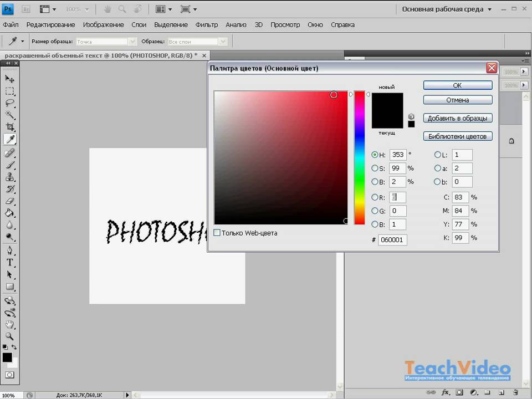
Task: Select the Burn tool
Action: 9,237
